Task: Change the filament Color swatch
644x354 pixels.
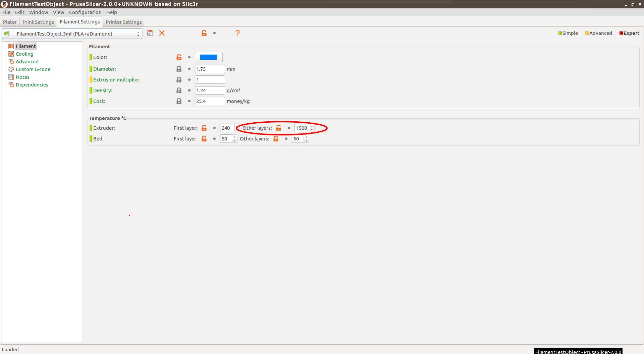Action: click(x=209, y=57)
